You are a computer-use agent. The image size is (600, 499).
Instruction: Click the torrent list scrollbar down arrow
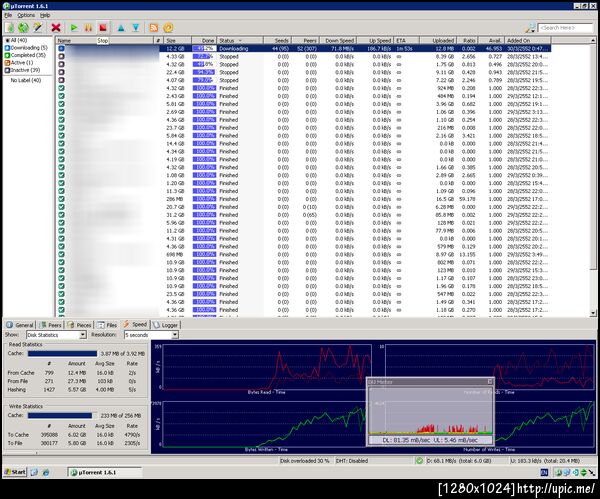593,313
